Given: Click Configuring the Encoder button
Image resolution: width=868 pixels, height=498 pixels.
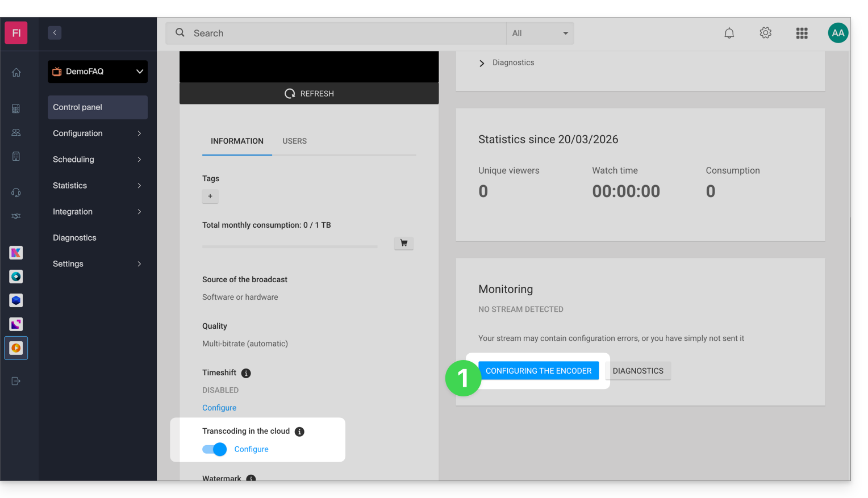Looking at the screenshot, I should pyautogui.click(x=538, y=371).
